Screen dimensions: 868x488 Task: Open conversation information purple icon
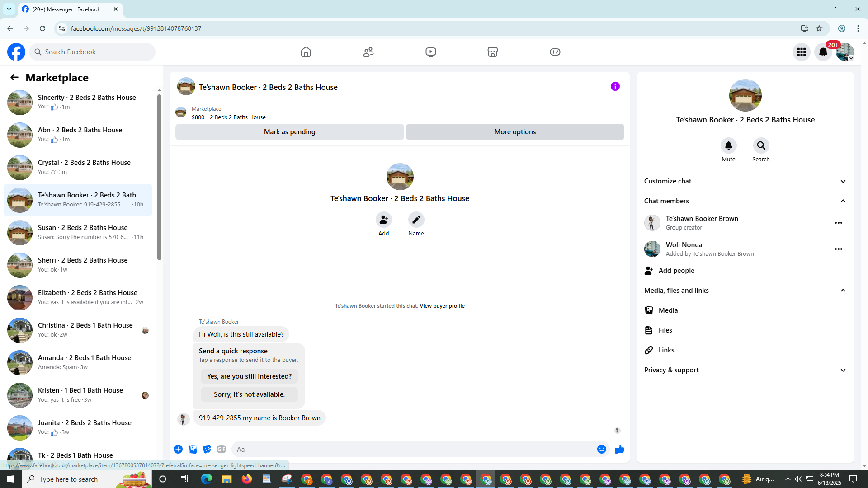615,86
